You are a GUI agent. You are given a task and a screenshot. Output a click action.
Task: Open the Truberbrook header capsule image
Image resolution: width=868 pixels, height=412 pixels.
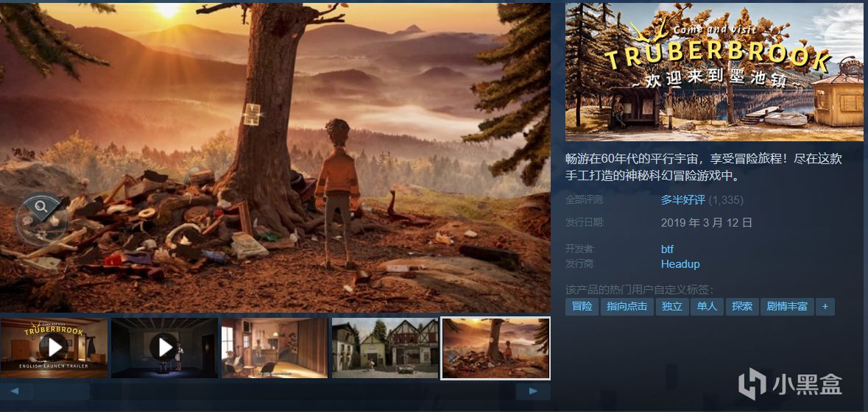714,72
